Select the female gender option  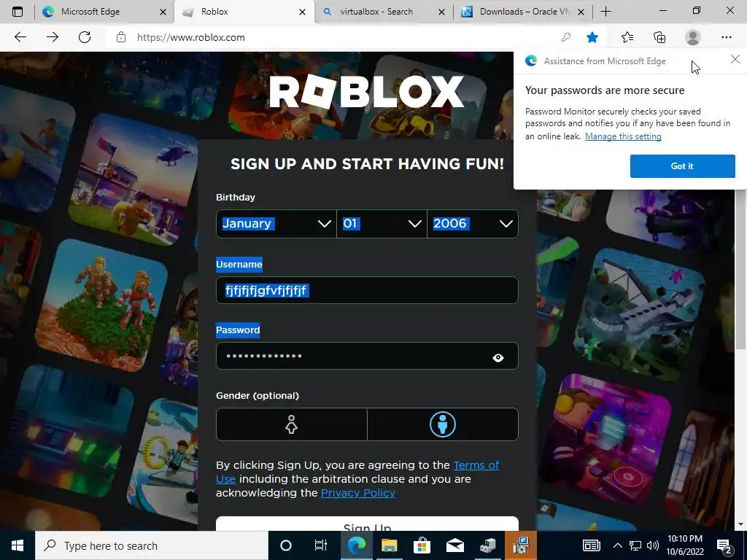(291, 424)
